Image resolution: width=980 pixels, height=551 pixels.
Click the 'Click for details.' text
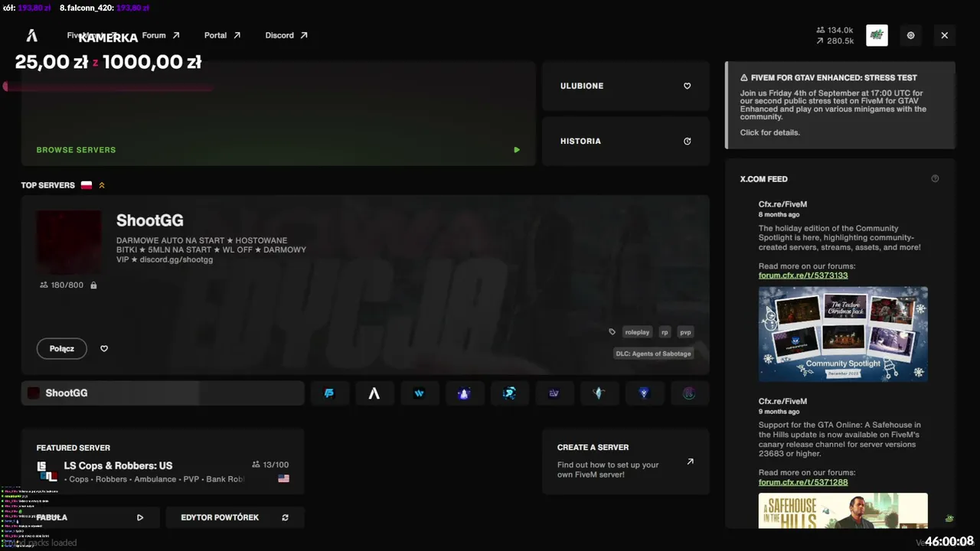[x=769, y=132]
